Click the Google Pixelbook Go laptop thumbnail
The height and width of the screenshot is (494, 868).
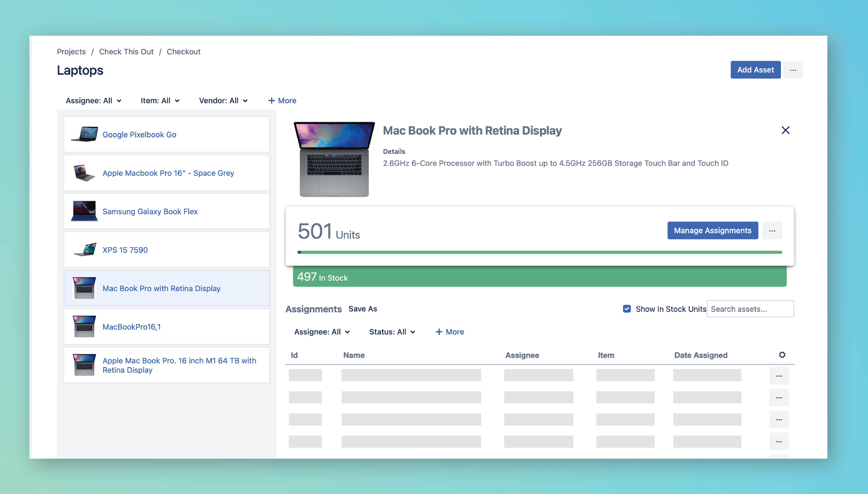coord(84,134)
